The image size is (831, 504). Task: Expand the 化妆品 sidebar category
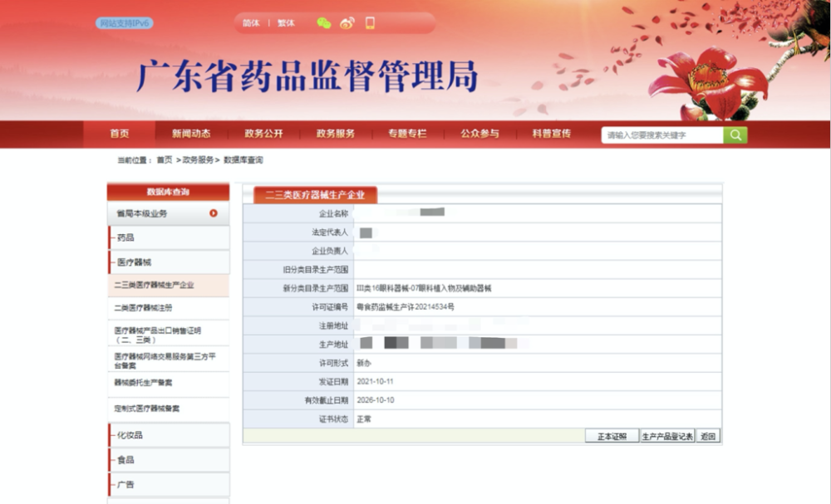click(x=130, y=435)
